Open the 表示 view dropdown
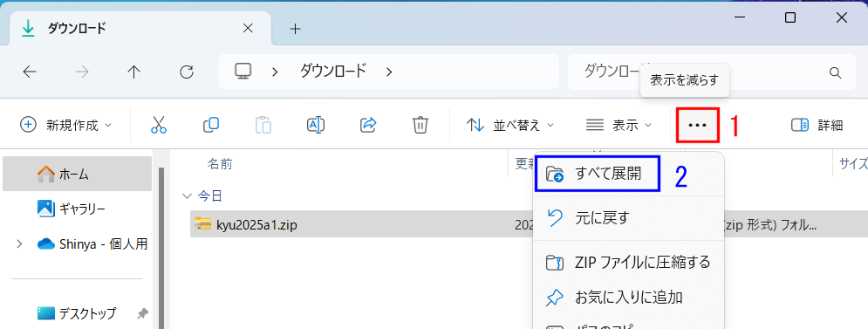 (x=619, y=125)
